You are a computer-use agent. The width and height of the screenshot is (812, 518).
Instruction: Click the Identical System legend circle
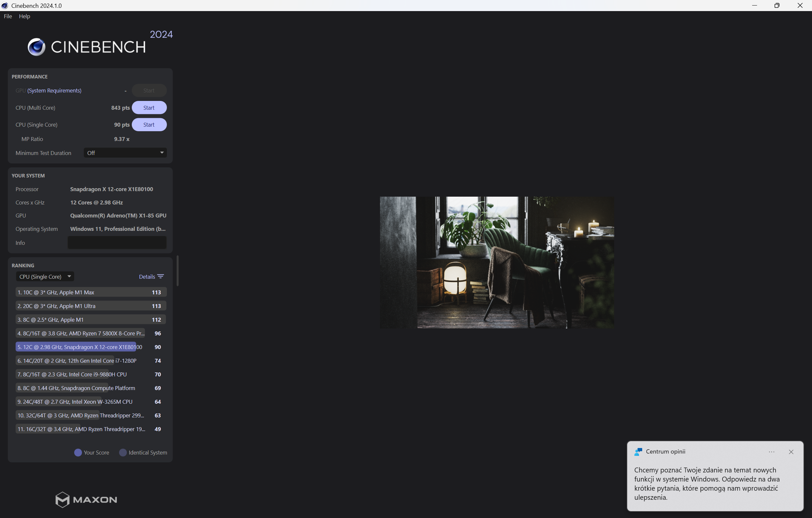click(x=123, y=453)
